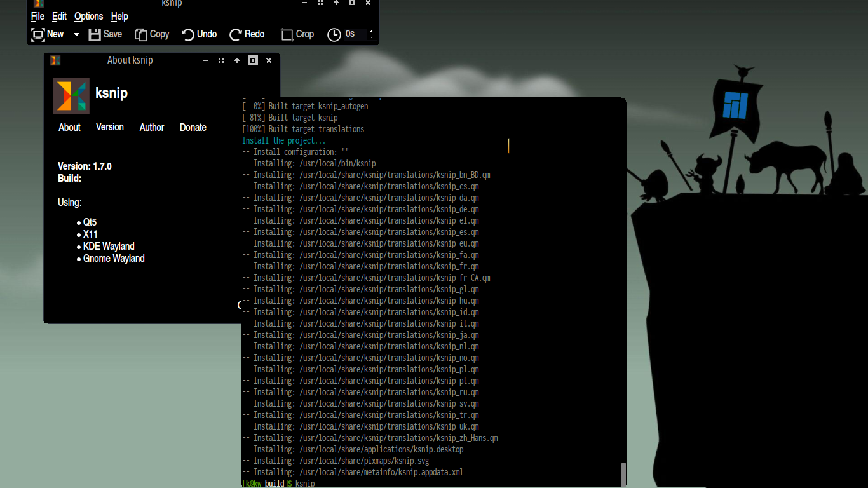Expand the New button capture mode dropdown
Image resolution: width=868 pixels, height=488 pixels.
pyautogui.click(x=76, y=34)
